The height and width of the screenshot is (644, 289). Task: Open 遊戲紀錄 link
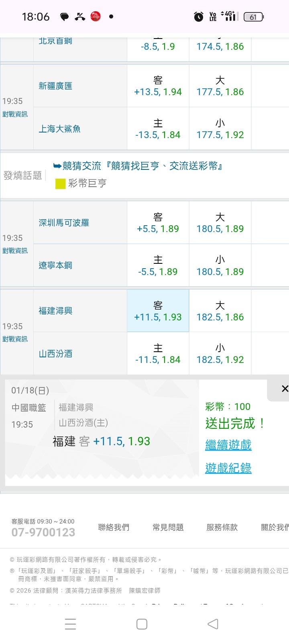coord(228,468)
